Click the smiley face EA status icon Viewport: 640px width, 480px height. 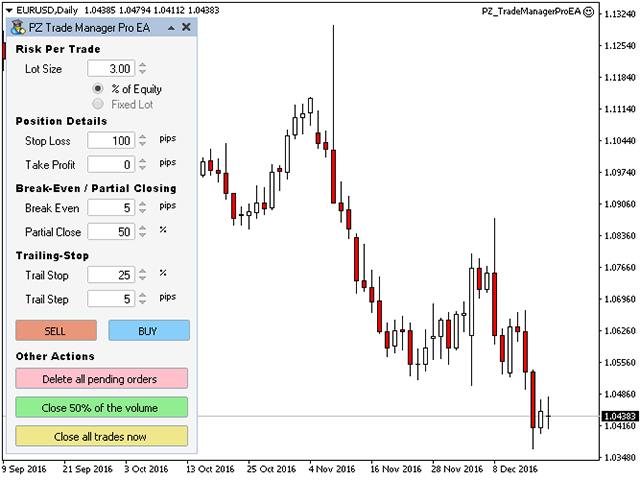point(589,11)
